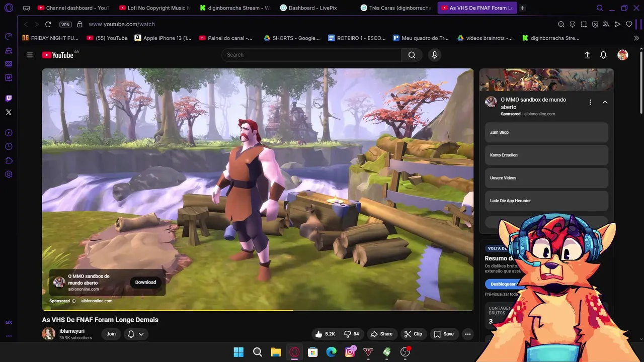Viewport: 644px width, 362px height.
Task: Reload the page with refresh icon
Action: pyautogui.click(x=48, y=24)
